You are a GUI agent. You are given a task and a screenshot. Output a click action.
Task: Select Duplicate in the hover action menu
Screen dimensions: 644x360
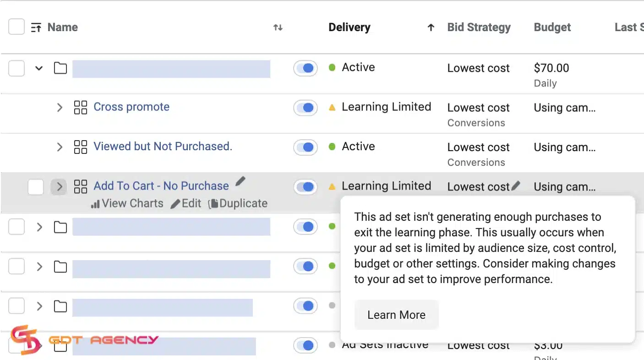238,203
